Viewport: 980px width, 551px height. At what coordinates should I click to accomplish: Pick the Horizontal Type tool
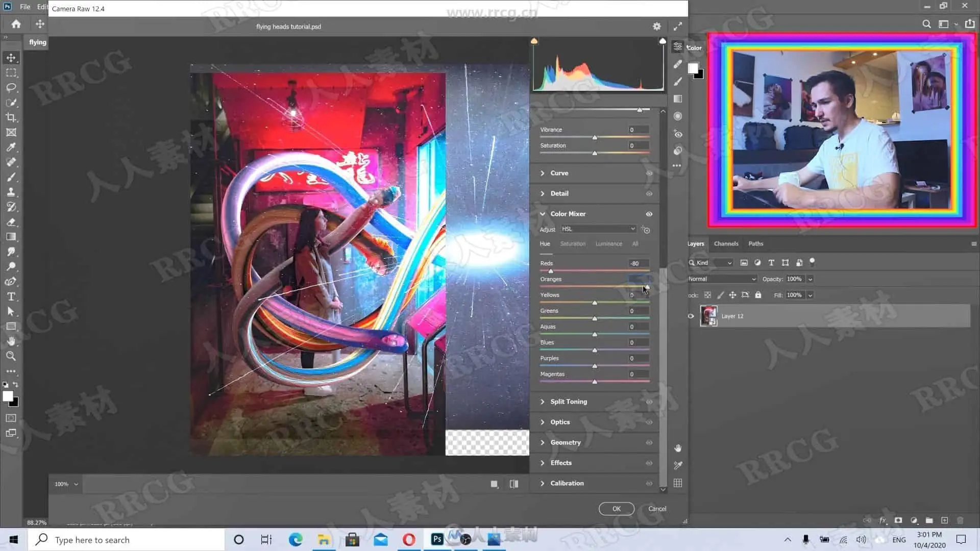pos(11,296)
